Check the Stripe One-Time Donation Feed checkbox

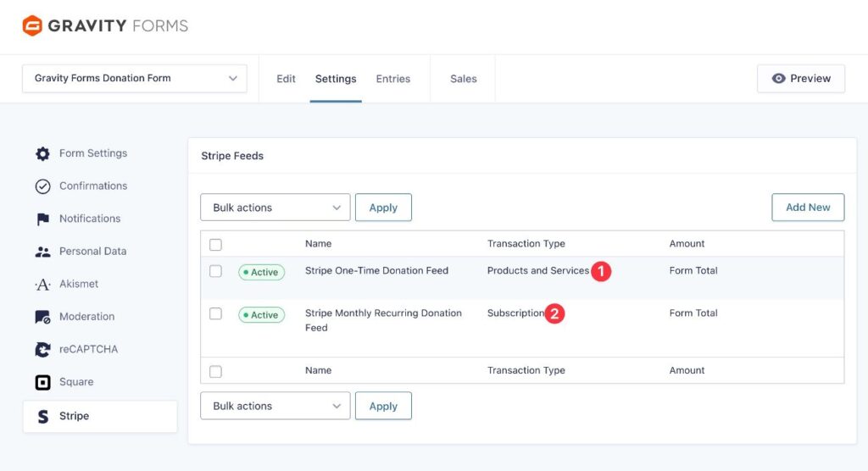pos(215,271)
